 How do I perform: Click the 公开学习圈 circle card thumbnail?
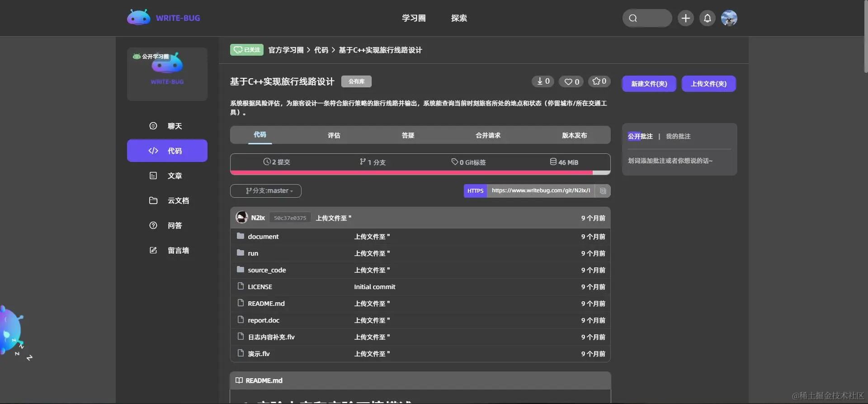pyautogui.click(x=167, y=74)
